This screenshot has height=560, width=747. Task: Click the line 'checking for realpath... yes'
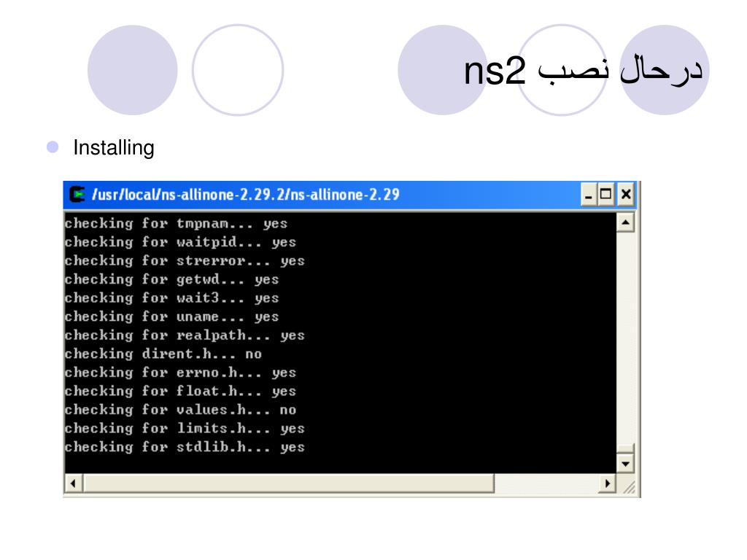[185, 335]
